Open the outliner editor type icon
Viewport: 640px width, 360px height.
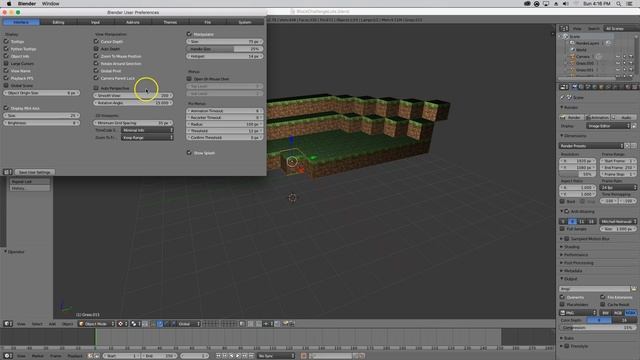564,29
